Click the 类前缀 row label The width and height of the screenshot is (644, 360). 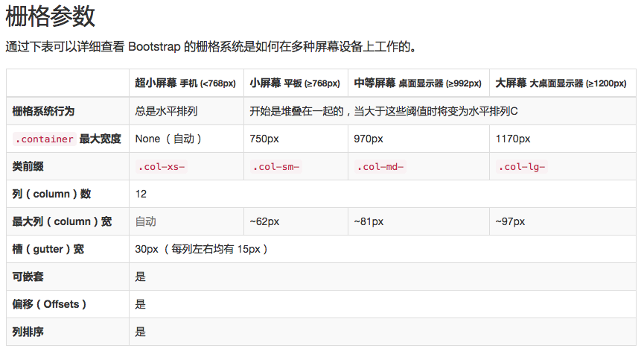pyautogui.click(x=28, y=166)
